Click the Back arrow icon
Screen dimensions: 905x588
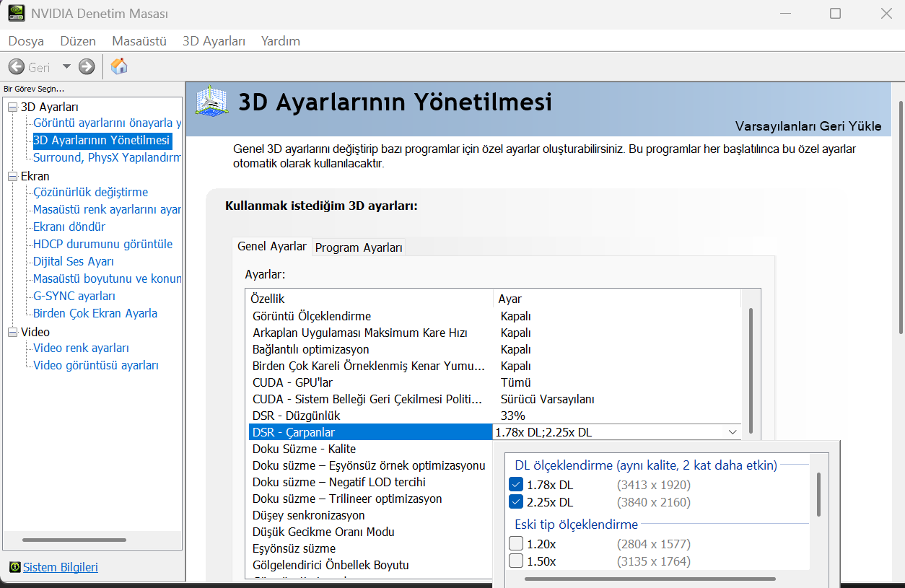16,67
